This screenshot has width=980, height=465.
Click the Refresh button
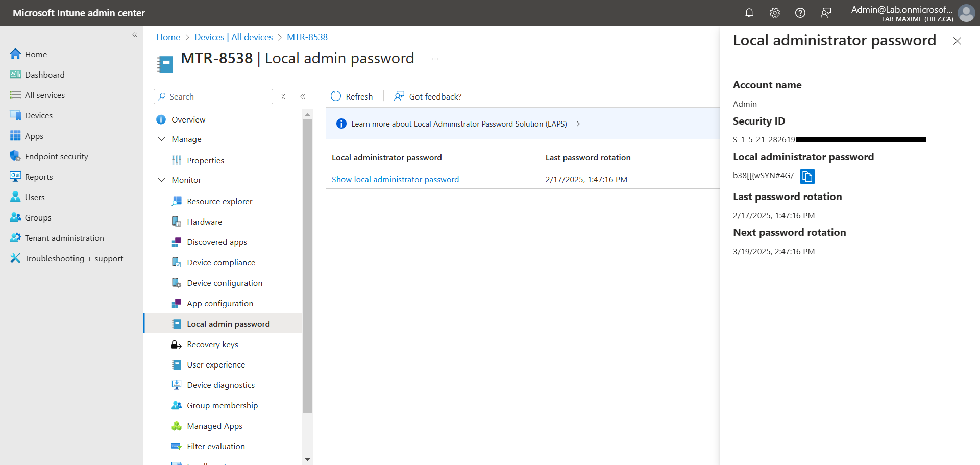coord(352,96)
